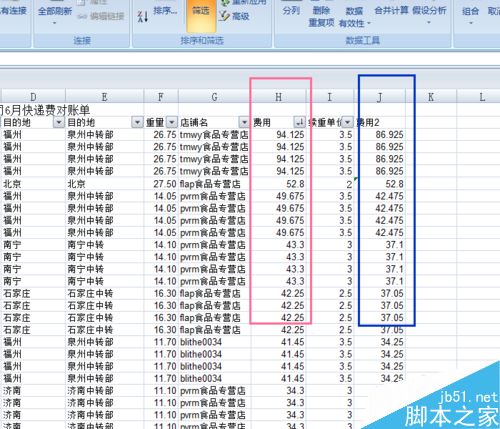500x429 pixels.
Task: Click 删除重复项 remove duplicates
Action: tap(321, 16)
